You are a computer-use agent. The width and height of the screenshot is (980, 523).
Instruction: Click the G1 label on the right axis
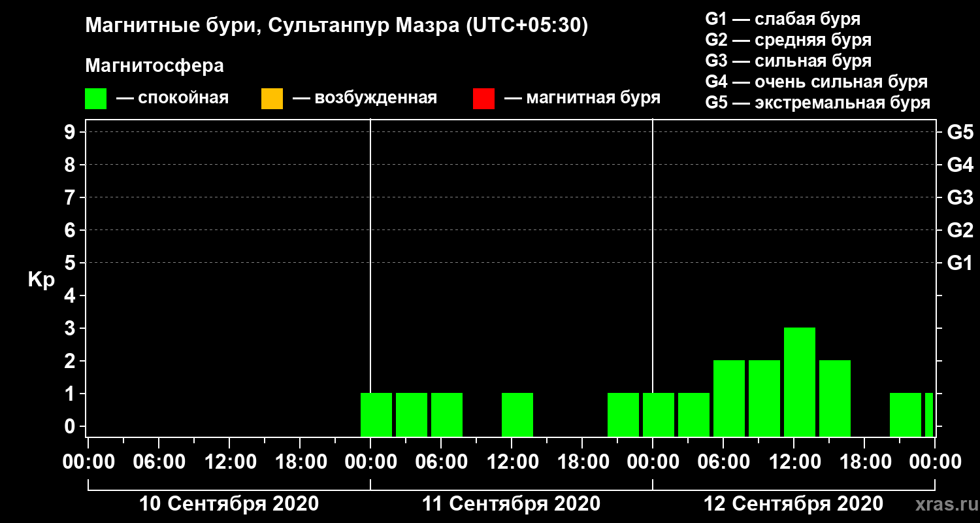click(x=960, y=263)
